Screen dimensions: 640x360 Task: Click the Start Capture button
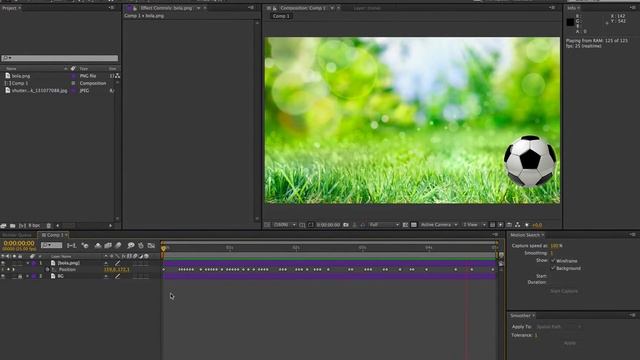pos(564,291)
